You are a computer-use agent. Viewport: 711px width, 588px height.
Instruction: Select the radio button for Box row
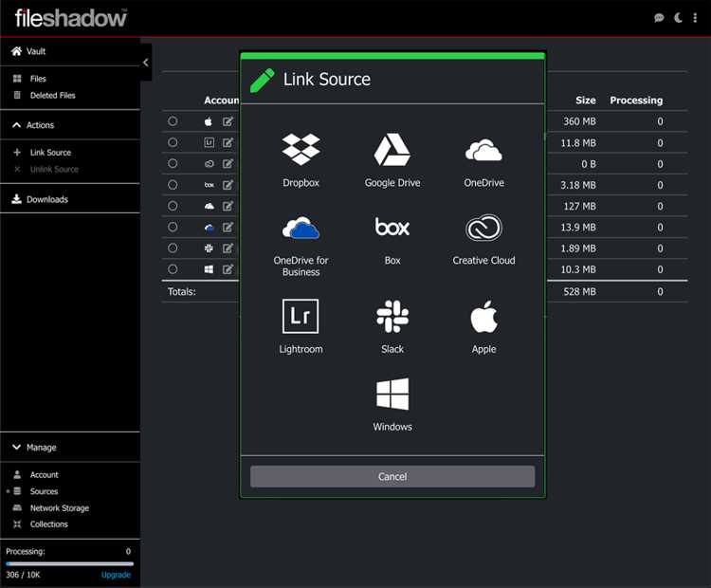[x=173, y=185]
